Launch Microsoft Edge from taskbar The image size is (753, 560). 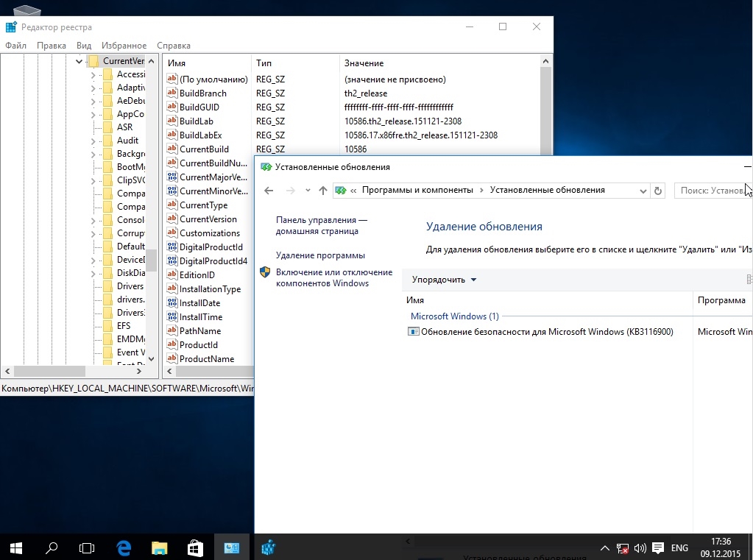pyautogui.click(x=124, y=547)
